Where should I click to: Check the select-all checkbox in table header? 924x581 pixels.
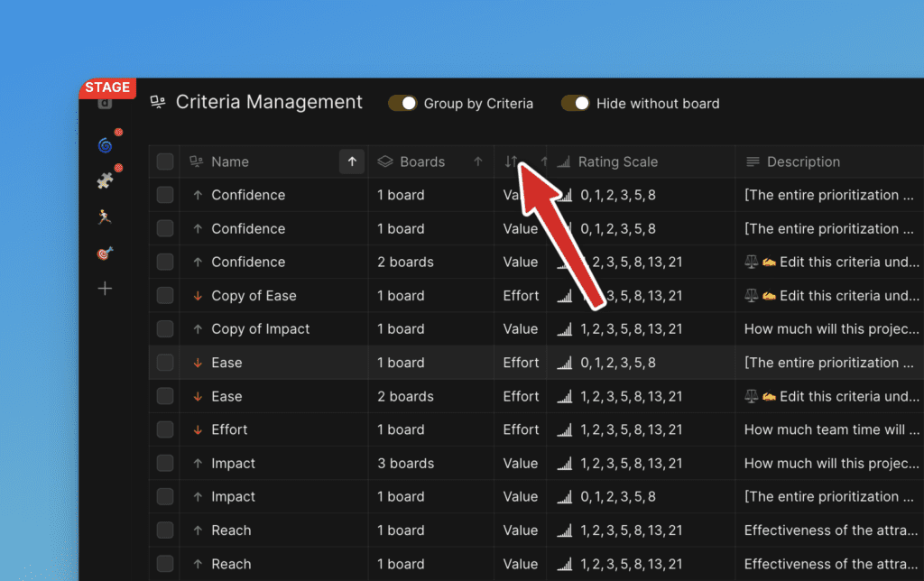click(165, 162)
